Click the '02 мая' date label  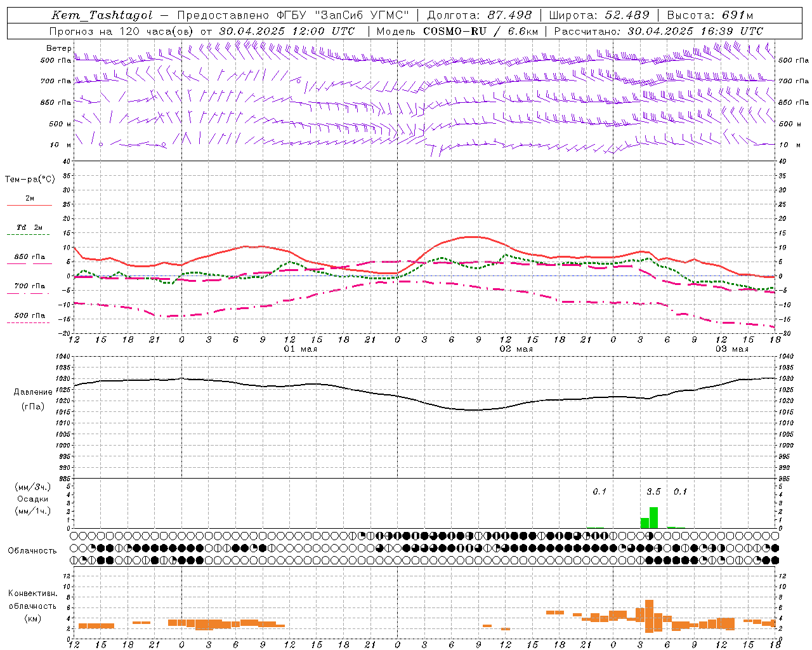point(516,349)
